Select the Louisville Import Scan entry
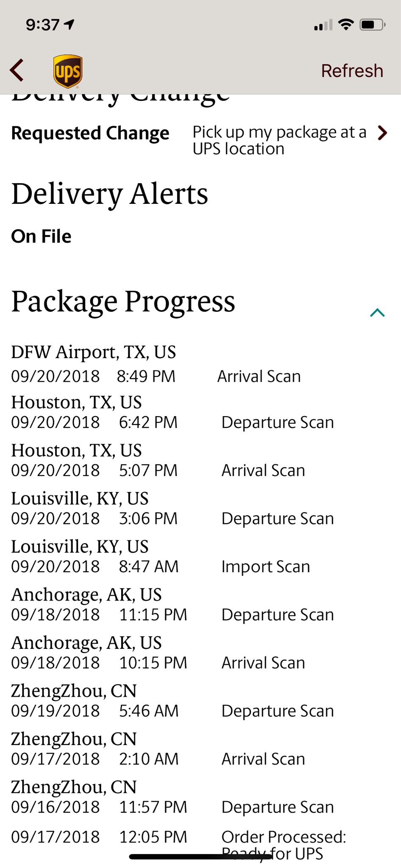The width and height of the screenshot is (401, 868). coord(265,567)
